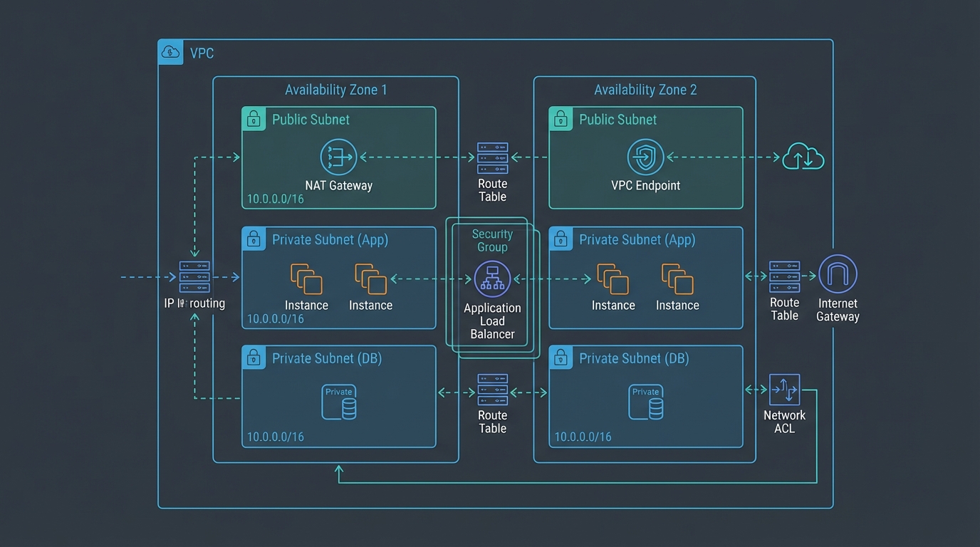980x547 pixels.
Task: Select the first Instance icon in Zone 1
Action: pyautogui.click(x=306, y=280)
